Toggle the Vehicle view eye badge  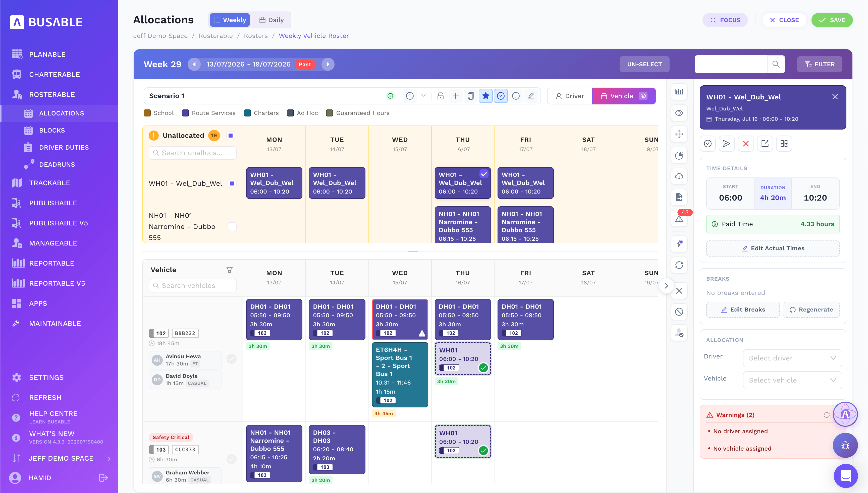643,96
